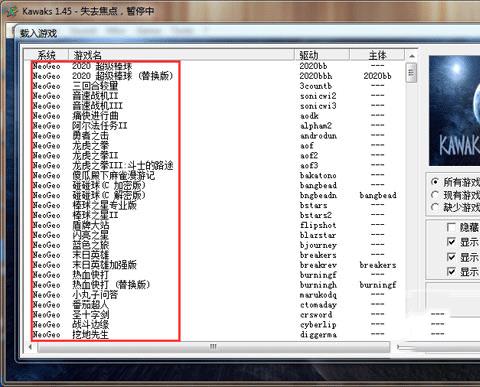Select the 小丸子问答 game entry

(x=95, y=295)
